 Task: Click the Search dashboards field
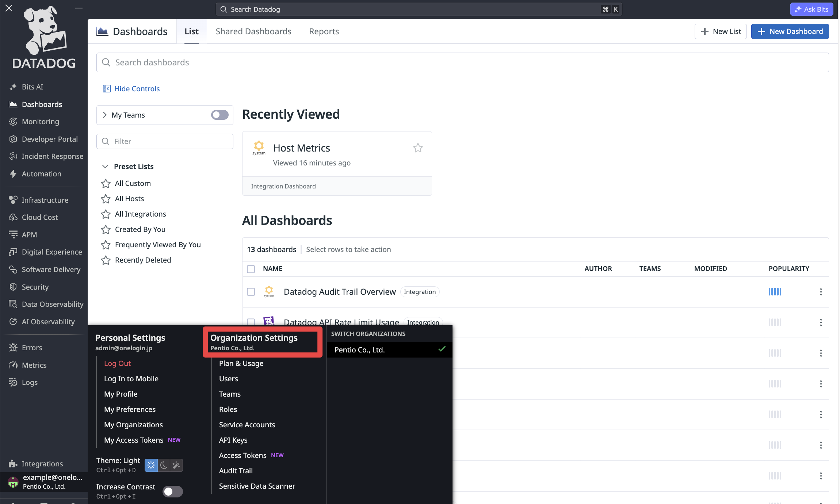462,62
